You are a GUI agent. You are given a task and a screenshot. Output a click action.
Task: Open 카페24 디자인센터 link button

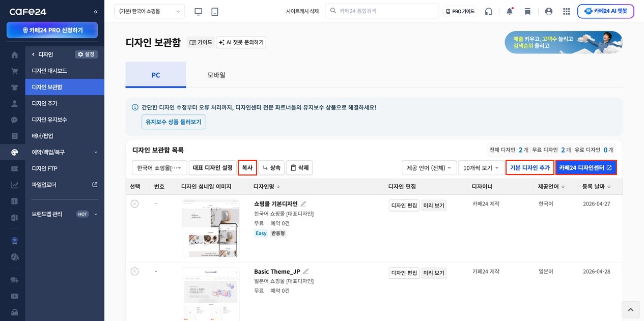tap(586, 168)
